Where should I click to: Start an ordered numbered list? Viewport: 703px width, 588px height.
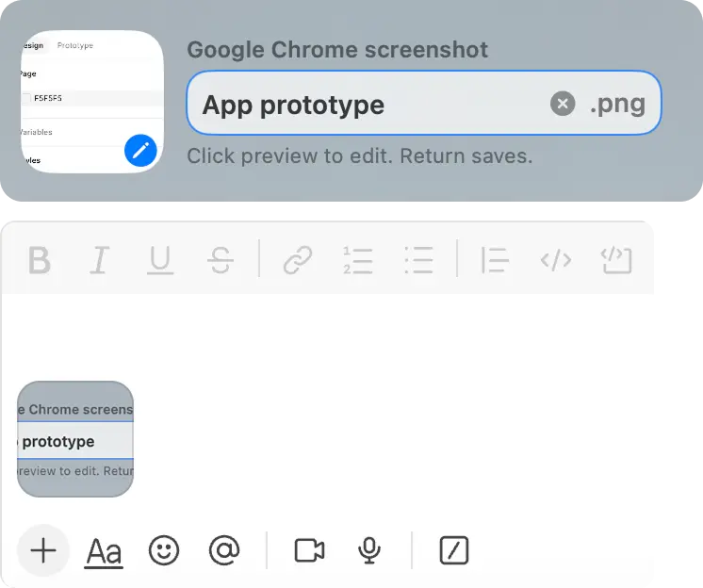tap(358, 260)
